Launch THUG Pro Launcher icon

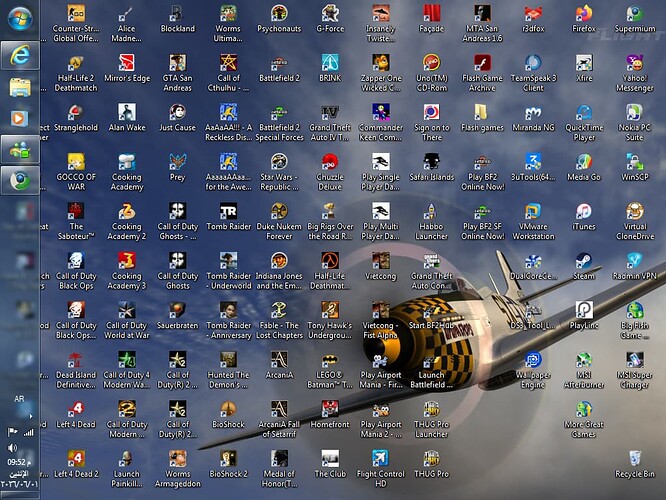click(432, 420)
